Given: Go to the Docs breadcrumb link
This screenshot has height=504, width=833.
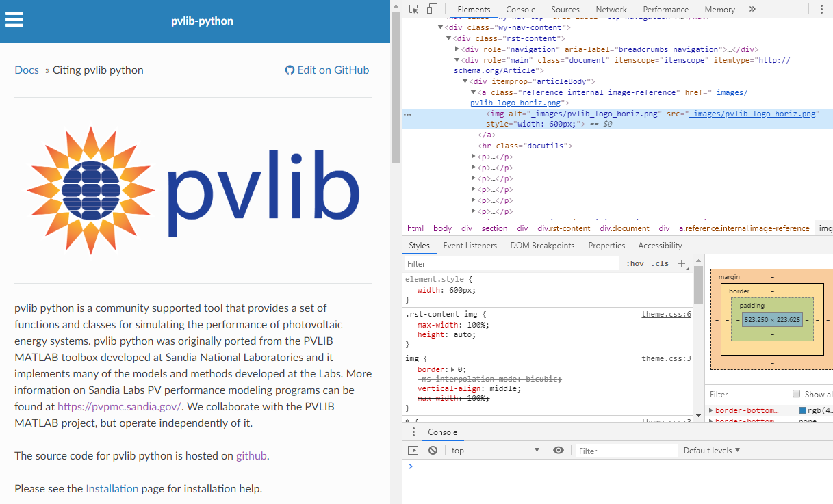Looking at the screenshot, I should click(x=27, y=70).
